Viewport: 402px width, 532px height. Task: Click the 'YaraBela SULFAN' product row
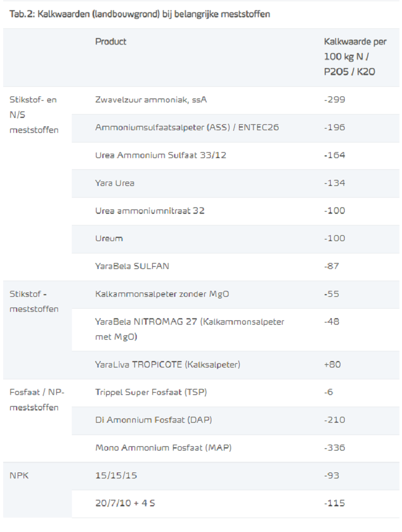coord(132,266)
